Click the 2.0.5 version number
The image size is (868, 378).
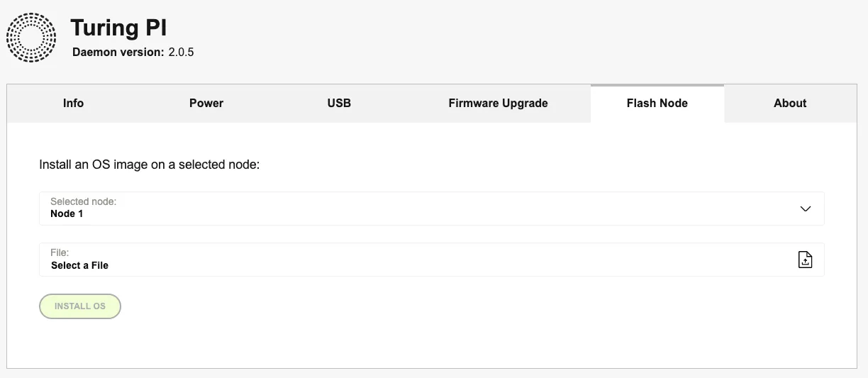[181, 52]
